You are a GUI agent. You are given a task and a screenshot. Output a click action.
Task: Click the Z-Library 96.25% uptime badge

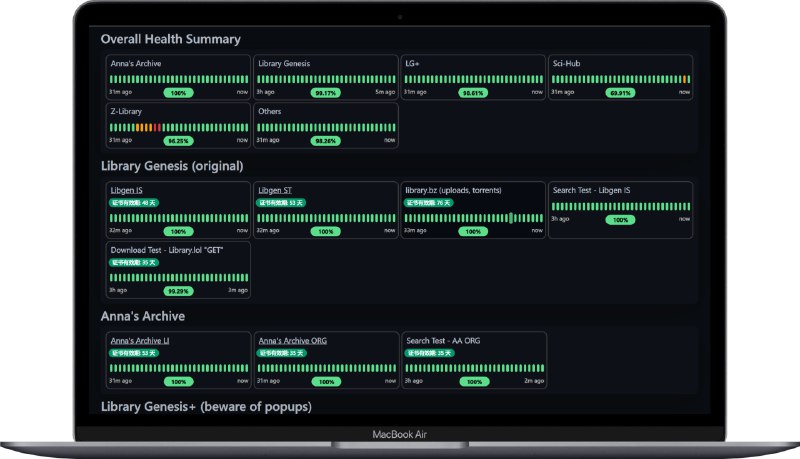coord(178,141)
